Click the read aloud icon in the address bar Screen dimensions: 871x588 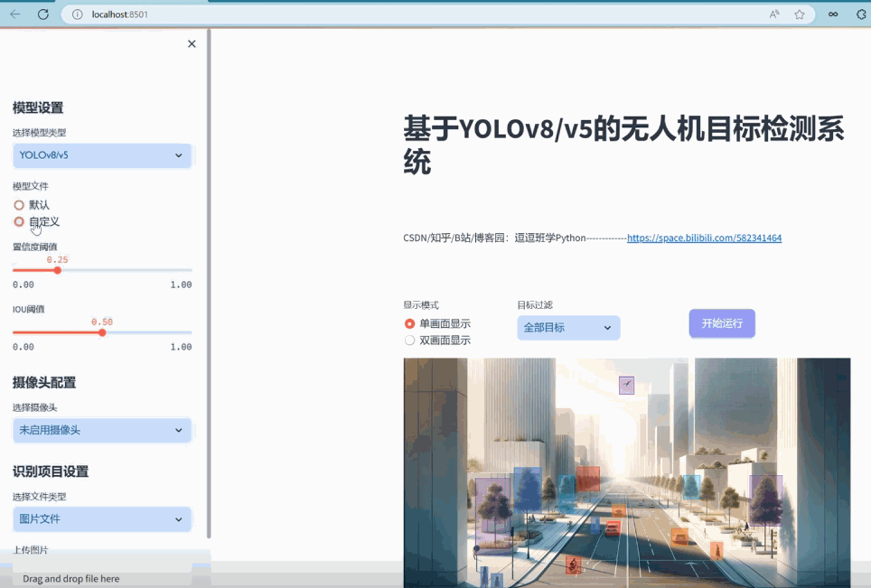tap(774, 14)
